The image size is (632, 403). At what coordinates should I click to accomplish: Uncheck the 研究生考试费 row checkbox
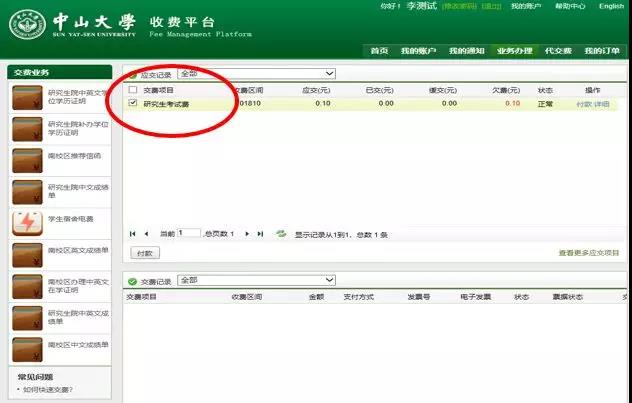(x=133, y=102)
